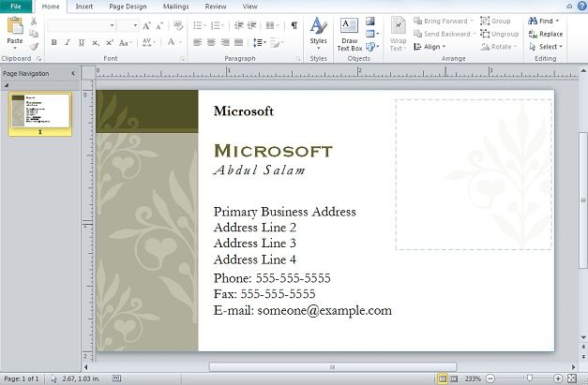Viewport: 588px width, 385px height.
Task: Open the Wrap Text menu
Action: 398,34
